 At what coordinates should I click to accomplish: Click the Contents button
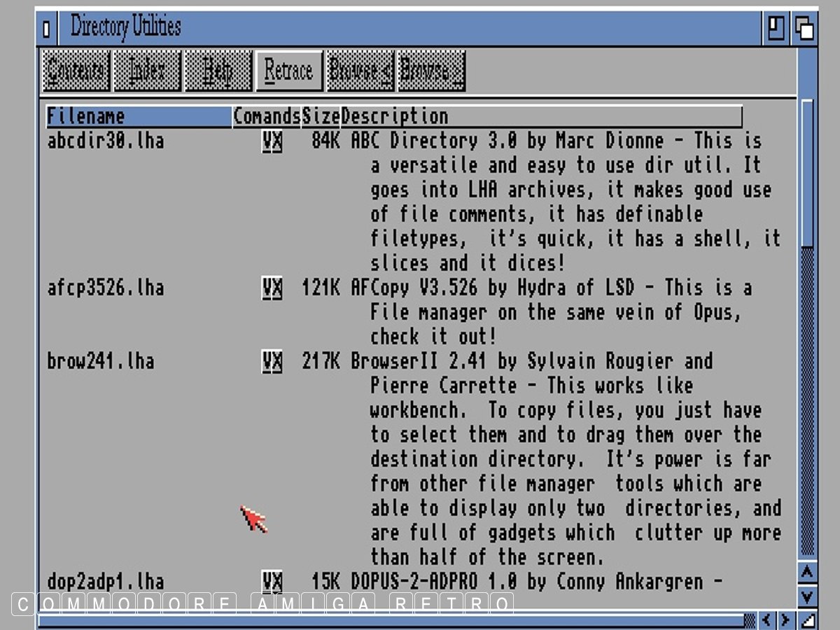point(76,71)
